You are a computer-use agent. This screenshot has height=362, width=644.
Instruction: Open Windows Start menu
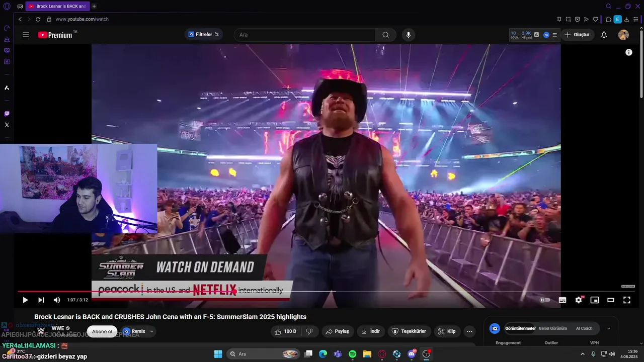[x=218, y=354]
